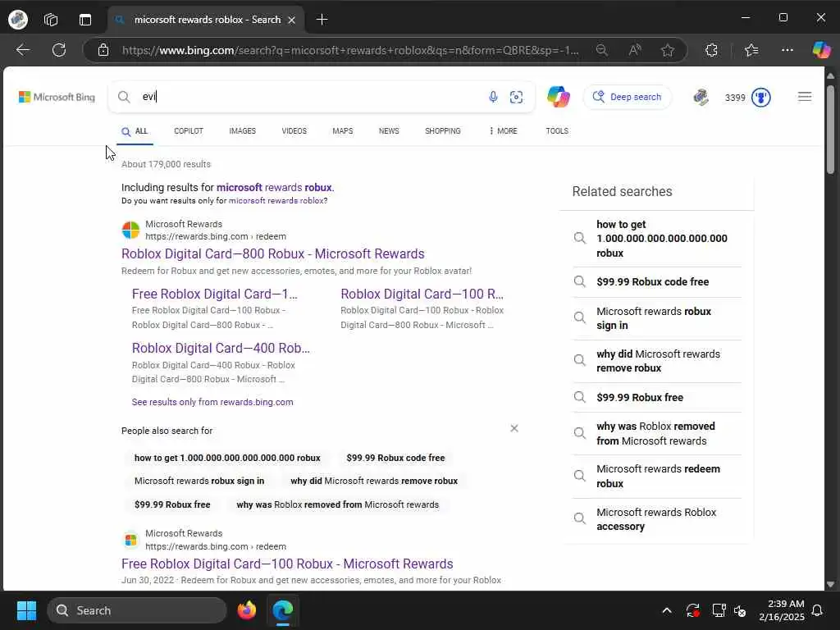The width and height of the screenshot is (840, 630).
Task: Click the muted volume tray icon
Action: point(741,610)
